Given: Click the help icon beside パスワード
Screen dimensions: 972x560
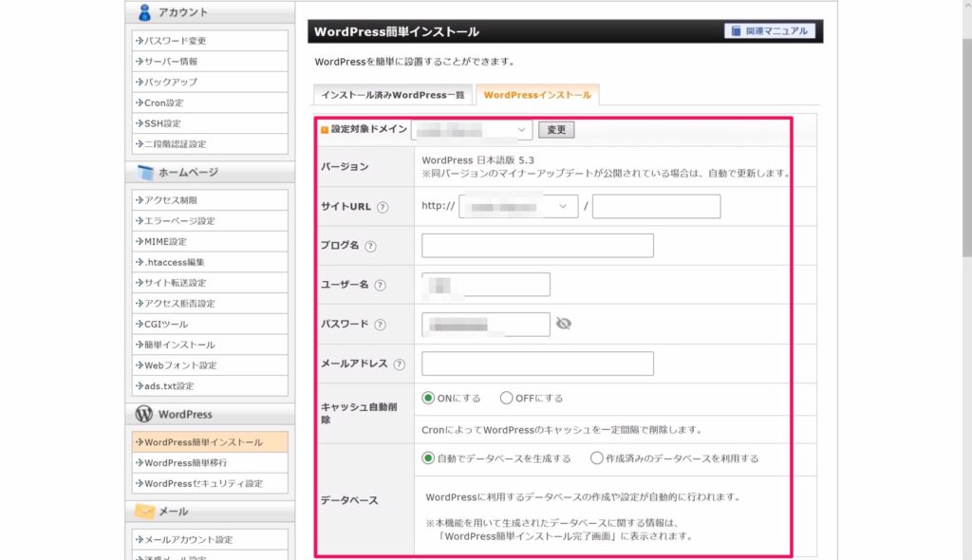Looking at the screenshot, I should 380,325.
